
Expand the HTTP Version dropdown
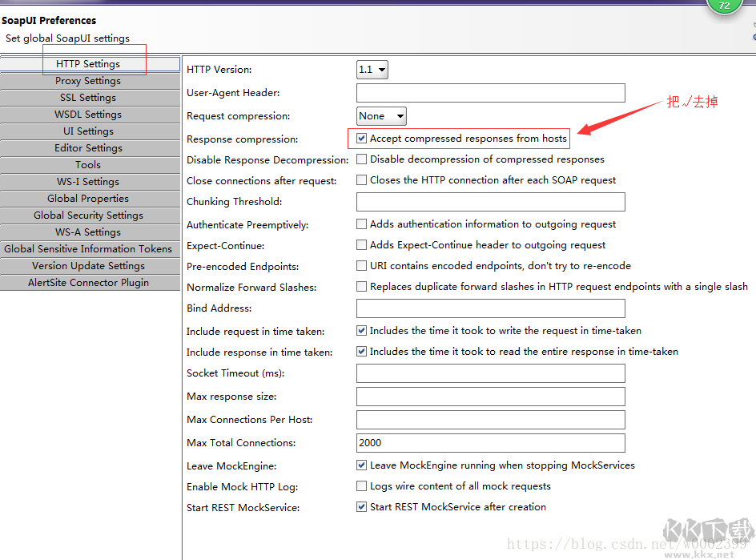point(372,70)
